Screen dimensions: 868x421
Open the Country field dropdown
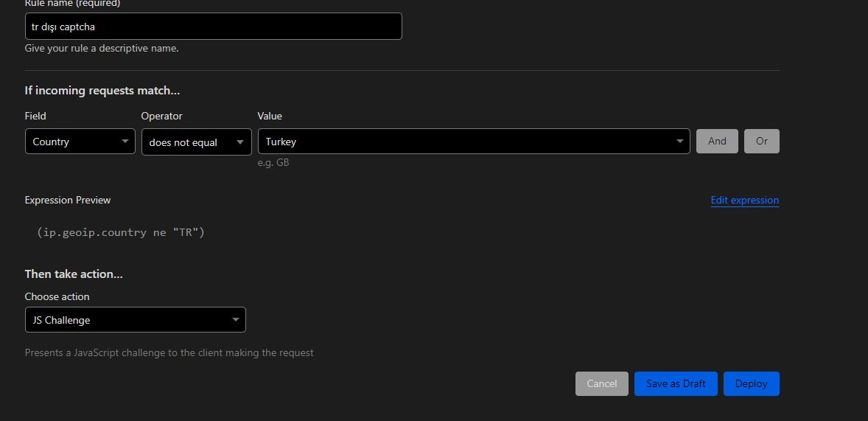(x=80, y=142)
